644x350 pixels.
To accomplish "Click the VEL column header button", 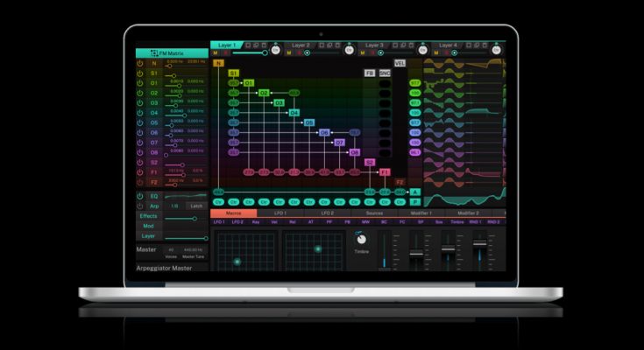I will 400,63.
